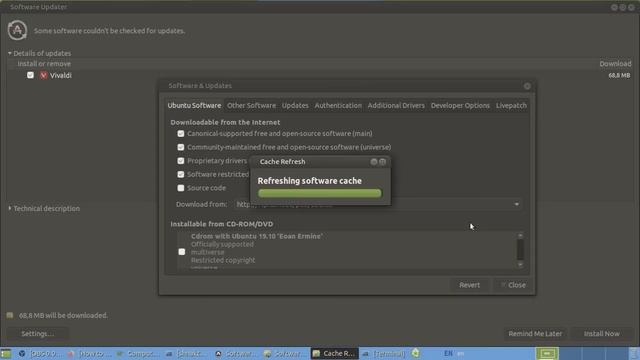Toggle Software restricted checkbox
Viewport: 640px width, 360px height.
[x=181, y=174]
